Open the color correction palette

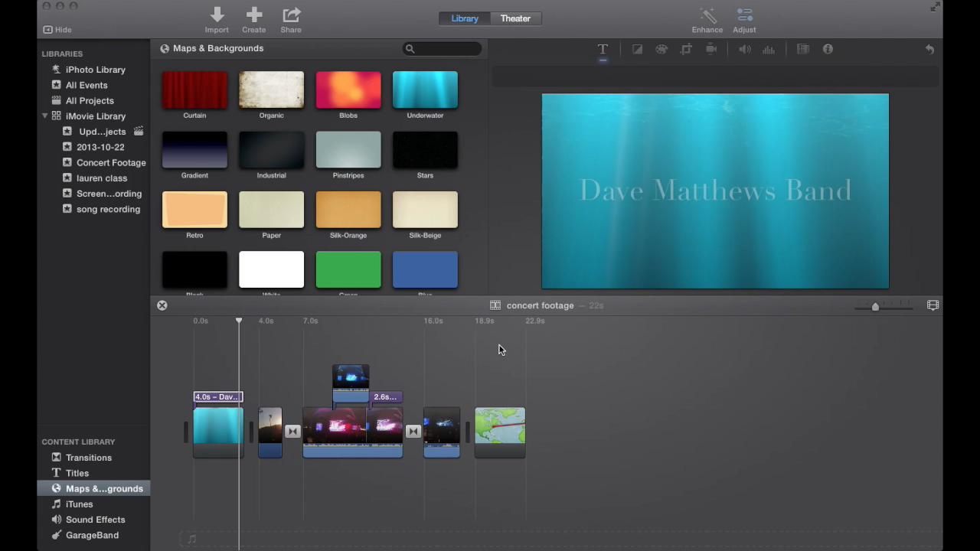pyautogui.click(x=661, y=49)
